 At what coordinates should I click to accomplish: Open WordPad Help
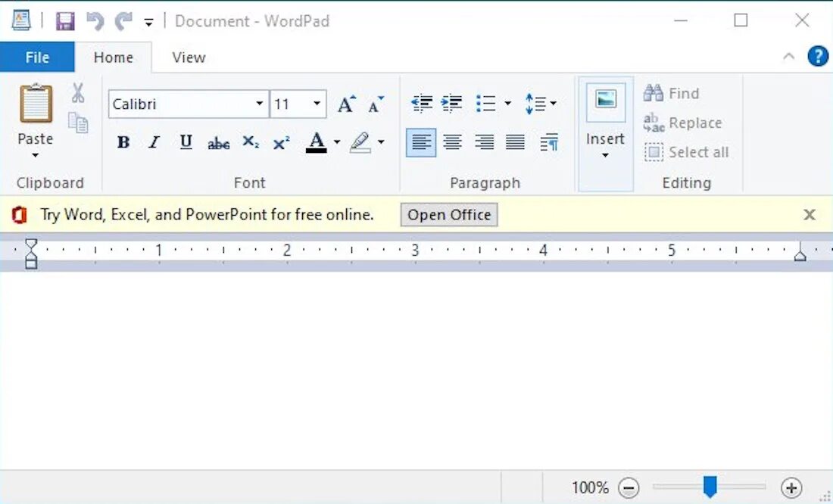[x=818, y=56]
